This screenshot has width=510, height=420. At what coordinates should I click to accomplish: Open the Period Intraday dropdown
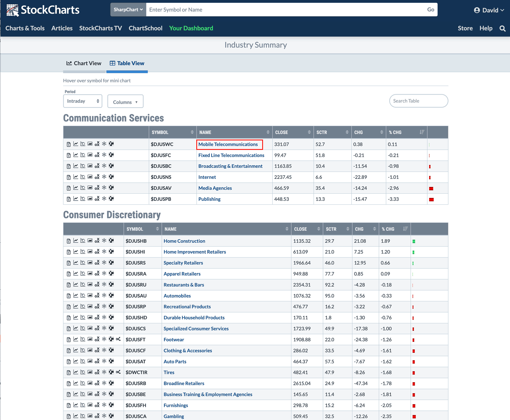click(x=83, y=101)
